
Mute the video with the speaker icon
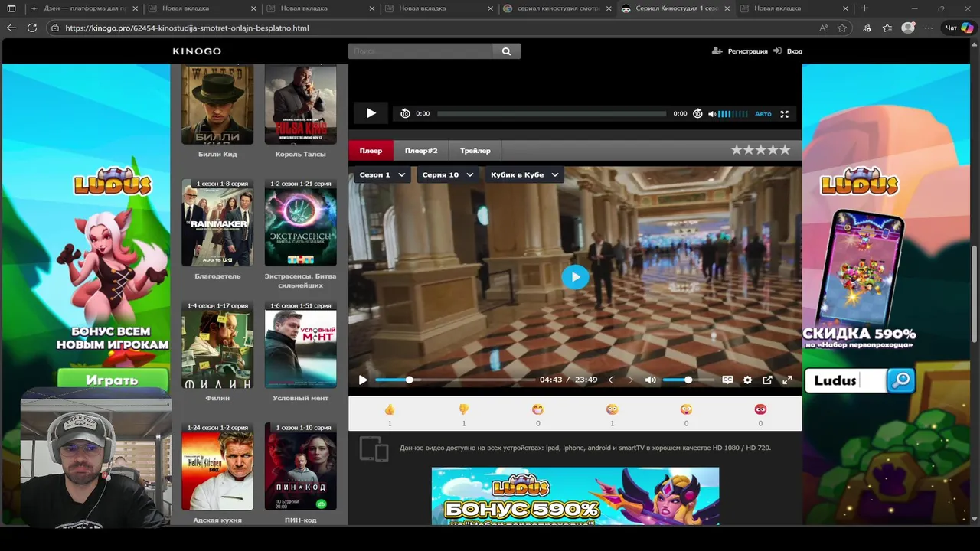coord(650,380)
